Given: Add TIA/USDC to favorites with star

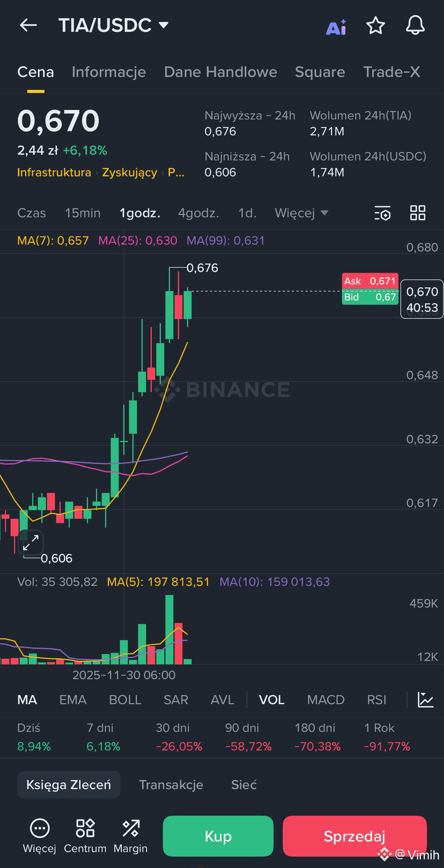Looking at the screenshot, I should coord(375,25).
